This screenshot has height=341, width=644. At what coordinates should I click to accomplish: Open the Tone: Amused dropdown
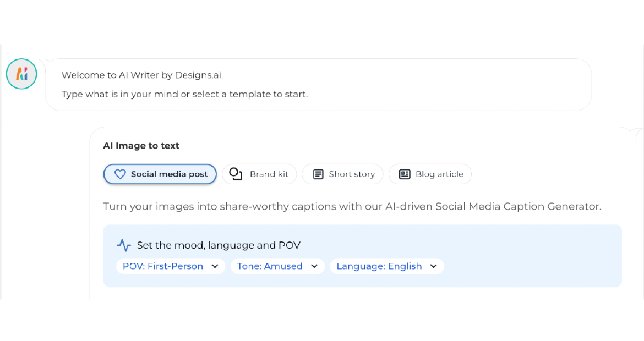pyautogui.click(x=277, y=266)
